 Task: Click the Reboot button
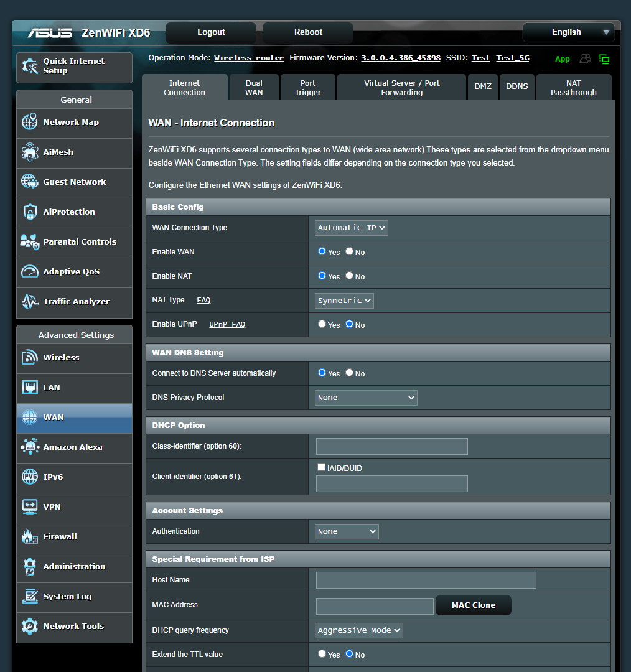point(308,32)
